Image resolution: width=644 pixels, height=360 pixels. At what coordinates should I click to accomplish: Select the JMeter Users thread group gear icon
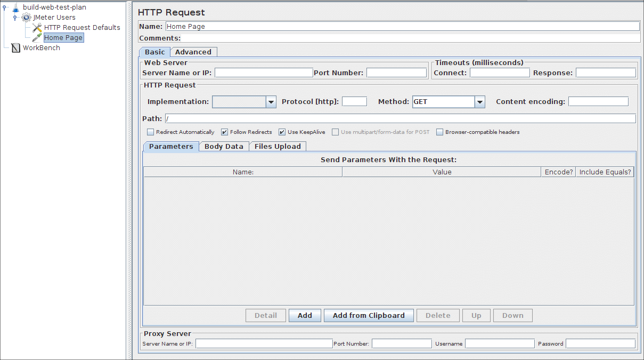[26, 17]
